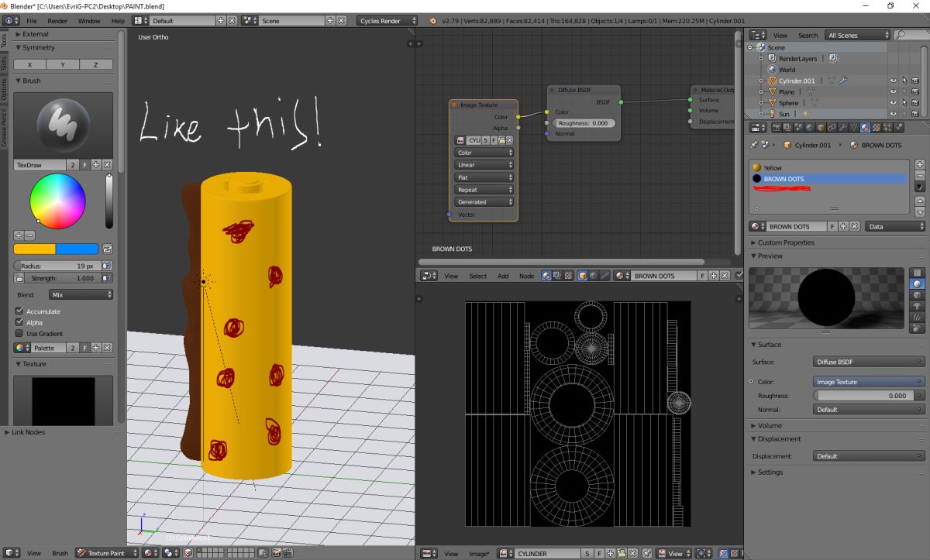The image size is (930, 560).
Task: Toggle the Alpha checkbox
Action: (19, 322)
